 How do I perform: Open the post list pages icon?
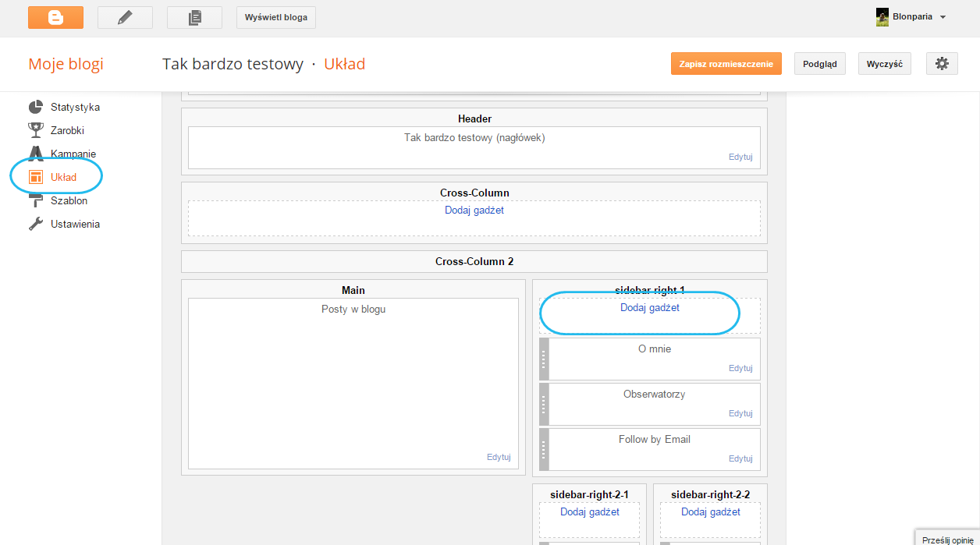point(194,17)
